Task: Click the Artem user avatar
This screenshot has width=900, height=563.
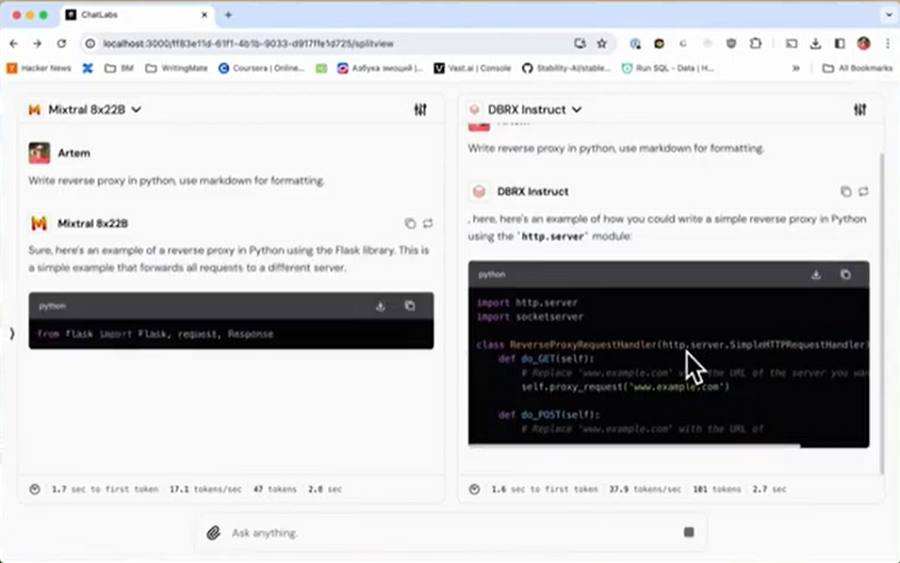Action: (39, 153)
